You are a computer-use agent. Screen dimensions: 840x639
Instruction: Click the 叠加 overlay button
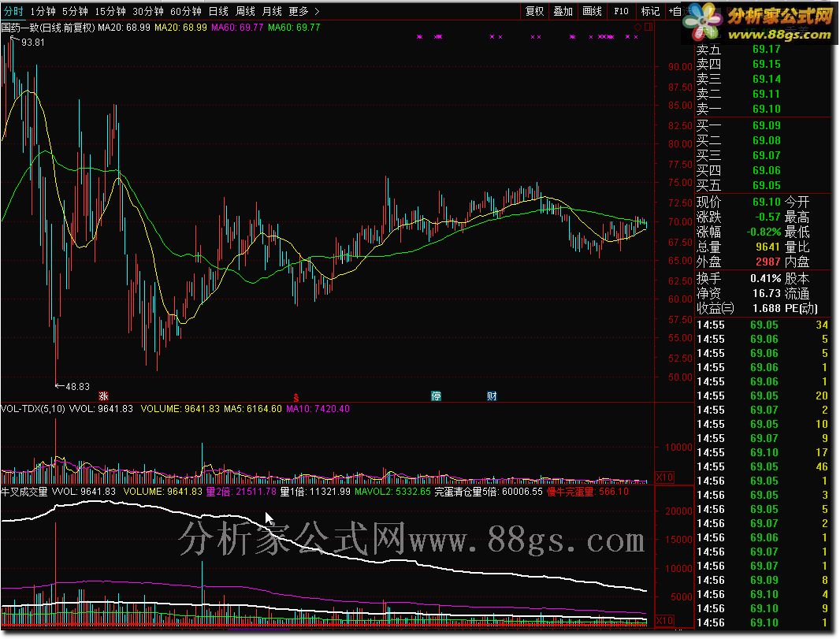[x=563, y=11]
